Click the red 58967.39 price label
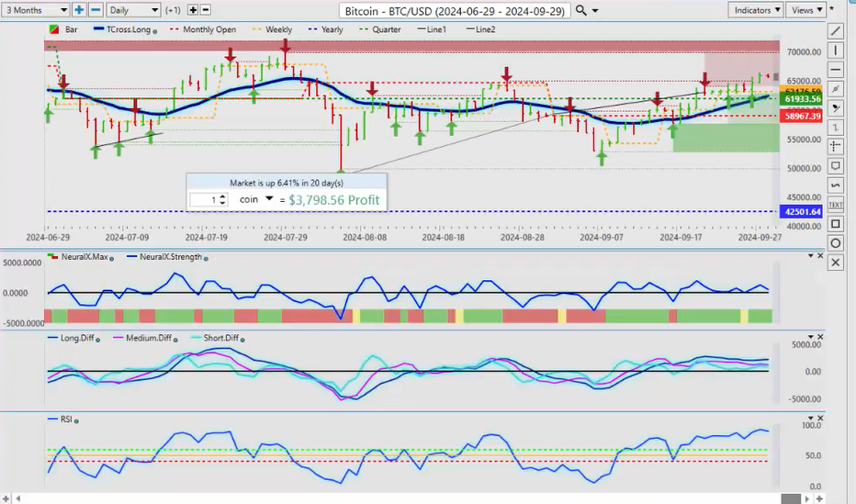The width and height of the screenshot is (856, 504). (x=801, y=116)
